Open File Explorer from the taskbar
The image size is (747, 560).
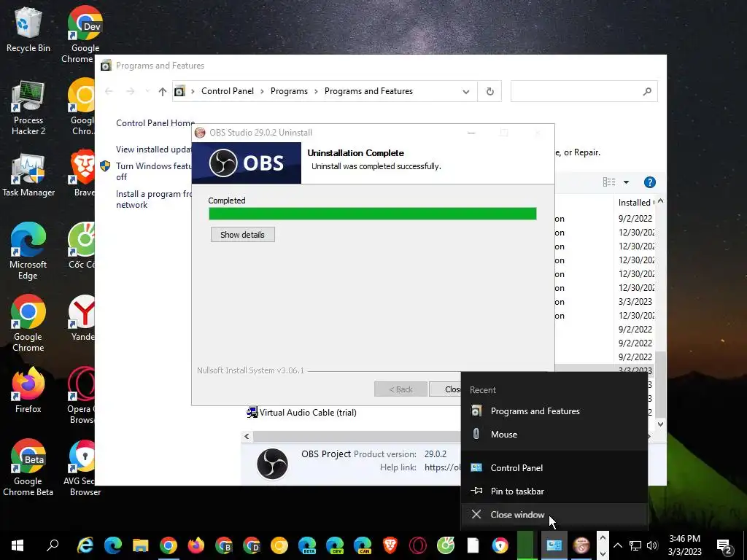[141, 545]
